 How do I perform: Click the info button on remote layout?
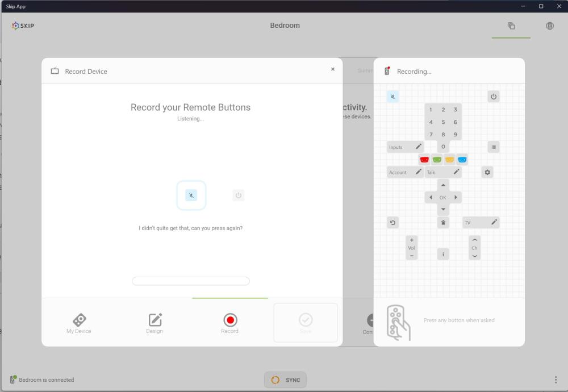443,255
